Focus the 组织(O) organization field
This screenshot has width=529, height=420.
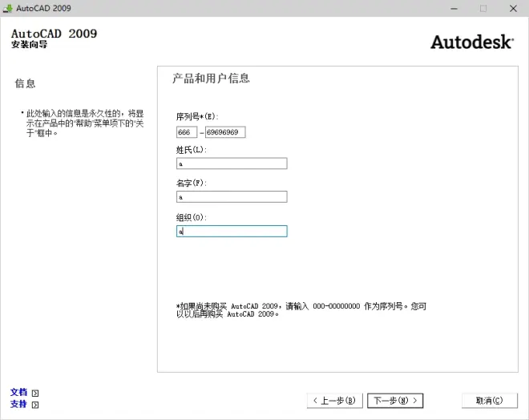[x=232, y=232]
